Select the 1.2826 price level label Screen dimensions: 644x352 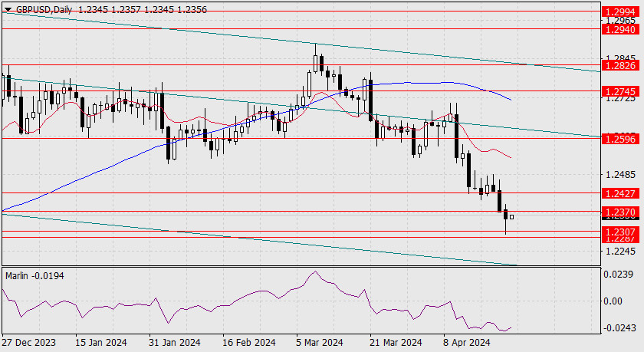(620, 65)
